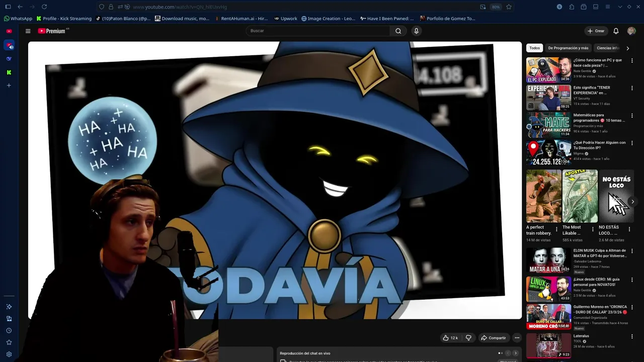
Task: Start voice search with the microphone
Action: (416, 31)
